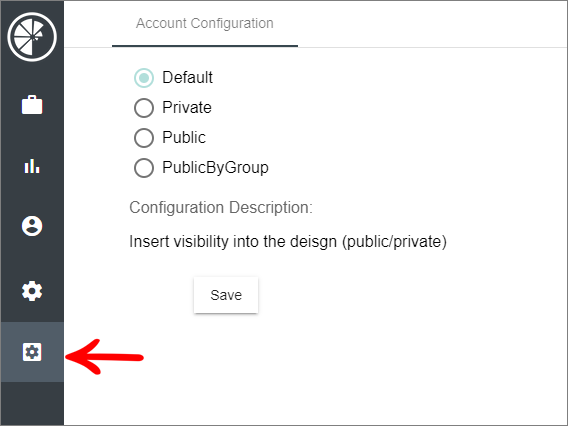Open the user profile sidebar icon
Screen dimensions: 568x426
pyautogui.click(x=32, y=226)
